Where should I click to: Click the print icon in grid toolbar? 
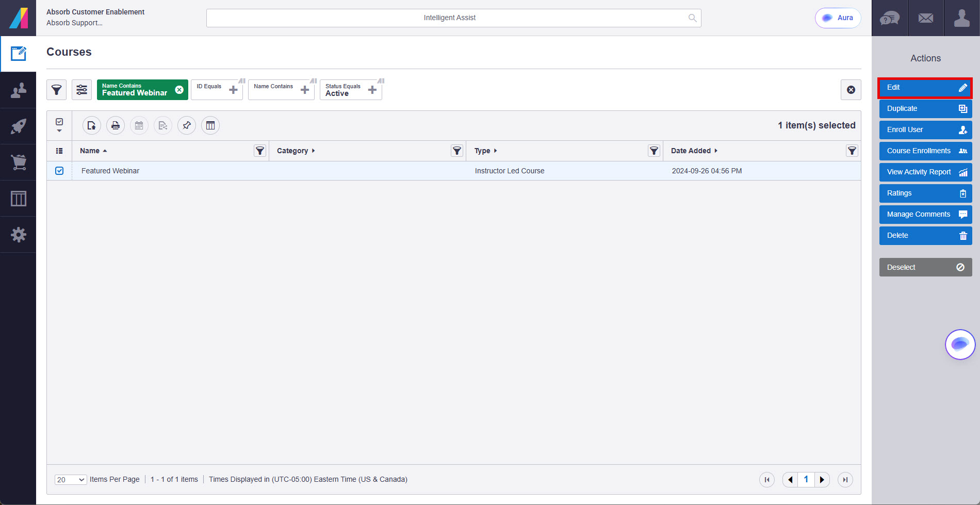click(x=116, y=125)
